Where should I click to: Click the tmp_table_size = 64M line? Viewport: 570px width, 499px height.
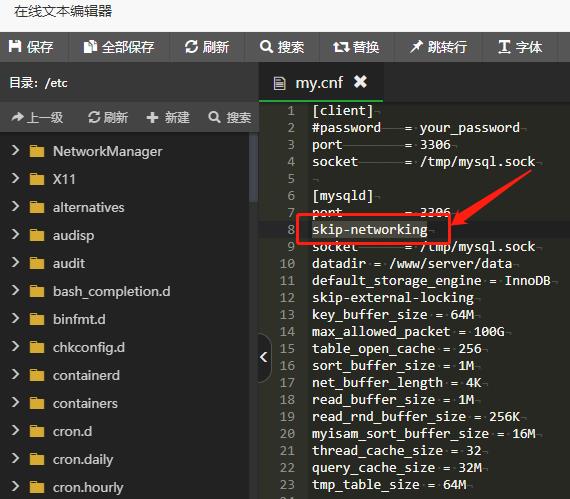389,484
